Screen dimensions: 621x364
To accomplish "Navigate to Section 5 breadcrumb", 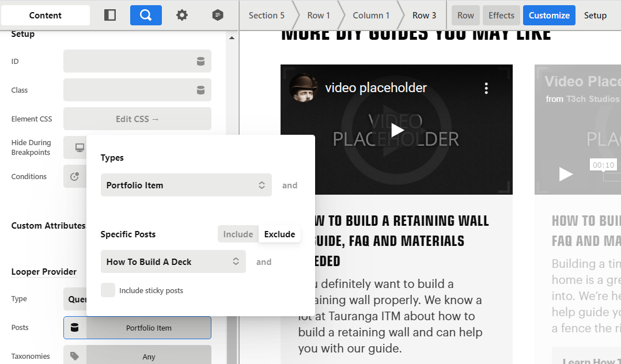I will point(266,16).
